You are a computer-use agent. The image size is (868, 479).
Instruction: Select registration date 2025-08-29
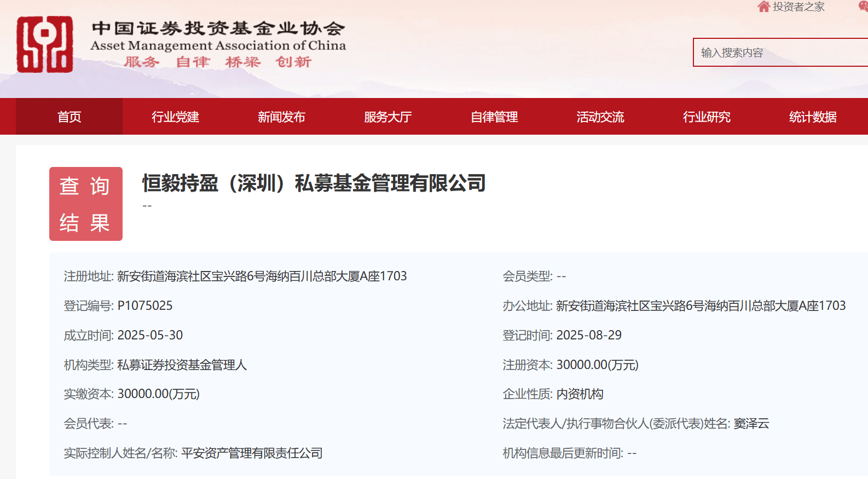click(589, 335)
